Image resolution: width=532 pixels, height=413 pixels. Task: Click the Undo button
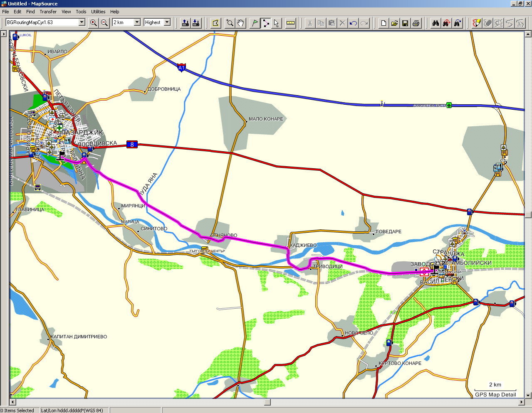353,23
